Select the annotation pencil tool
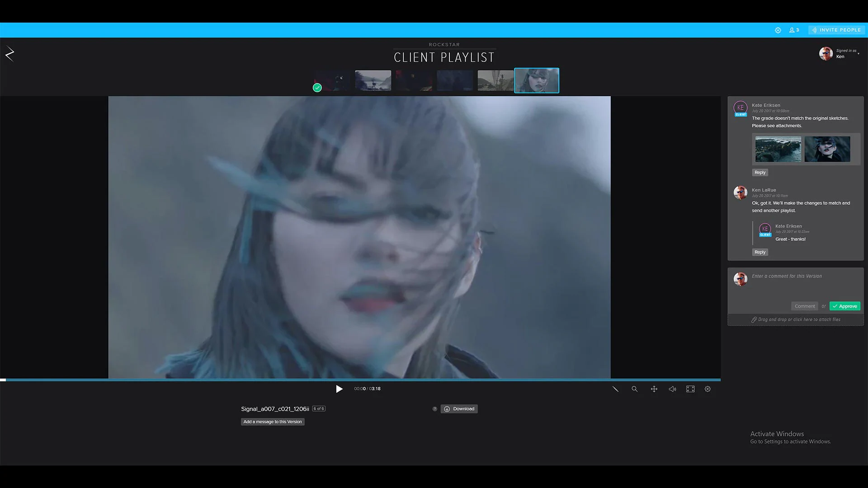The image size is (868, 488). 615,389
